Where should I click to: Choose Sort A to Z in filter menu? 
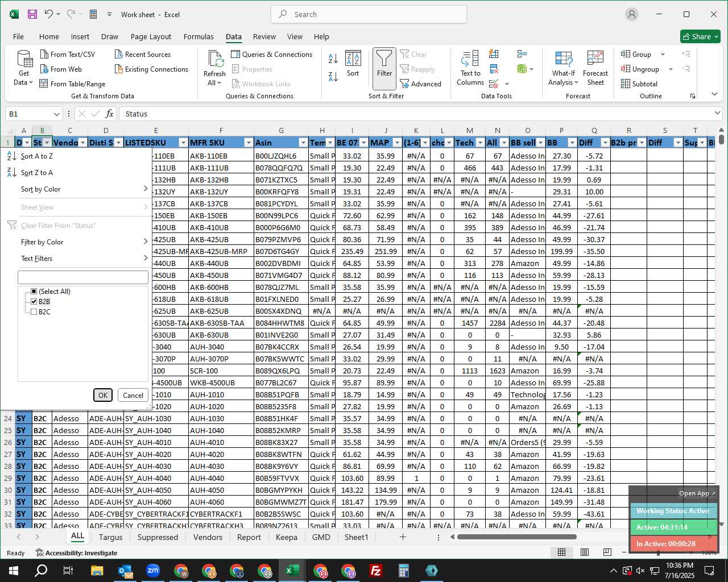pyautogui.click(x=36, y=156)
